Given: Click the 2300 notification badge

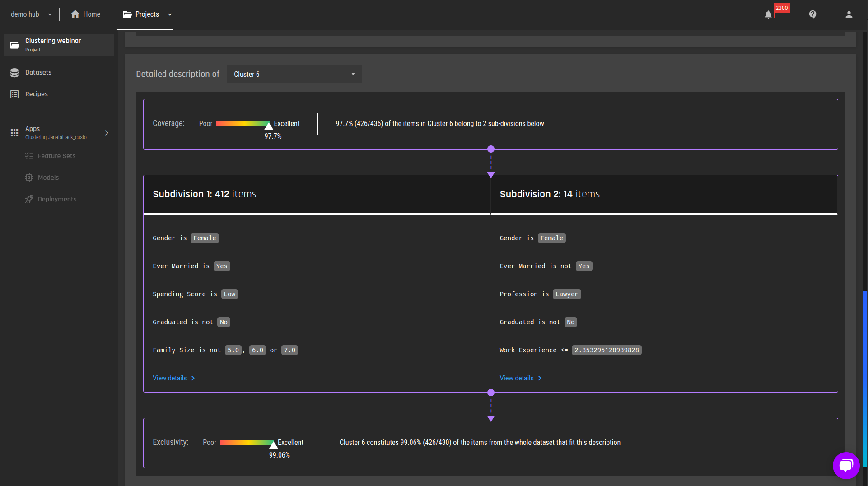Looking at the screenshot, I should (x=782, y=8).
